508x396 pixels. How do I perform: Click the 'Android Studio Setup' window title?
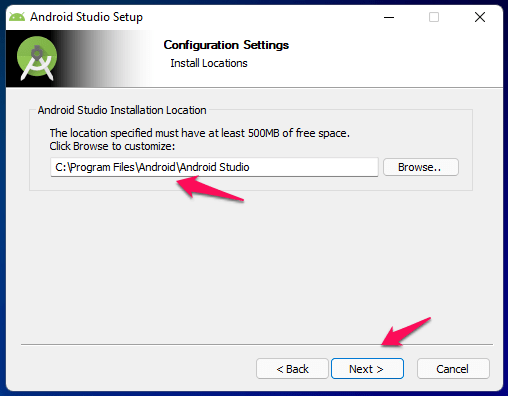[86, 17]
